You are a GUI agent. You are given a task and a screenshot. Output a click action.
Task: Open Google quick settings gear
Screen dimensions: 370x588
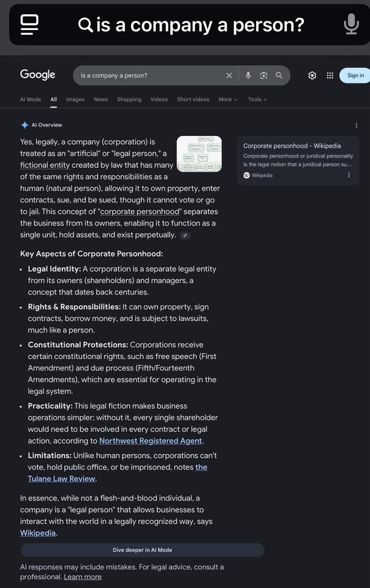(x=312, y=75)
